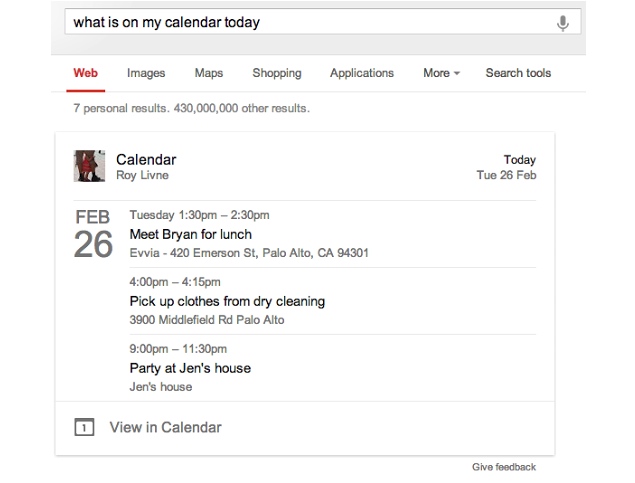Click the 3900 Middlefield Rd Palo Alto address
This screenshot has height=483, width=635.
click(x=207, y=320)
